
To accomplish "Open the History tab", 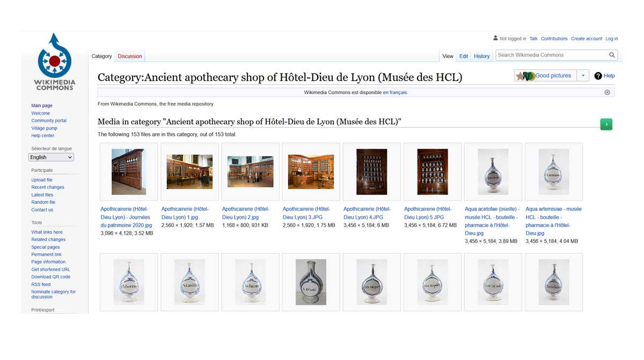I will [481, 56].
